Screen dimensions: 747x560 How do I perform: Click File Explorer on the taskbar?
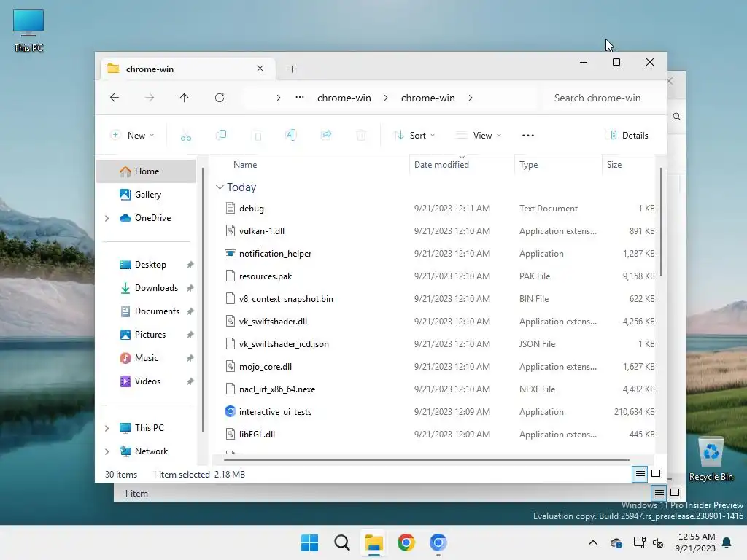click(x=374, y=542)
